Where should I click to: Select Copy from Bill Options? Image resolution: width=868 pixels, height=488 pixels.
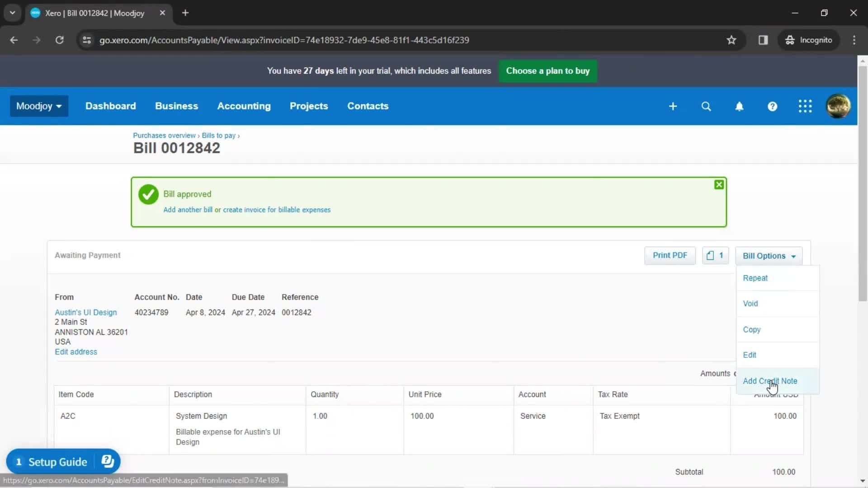[x=778, y=329]
